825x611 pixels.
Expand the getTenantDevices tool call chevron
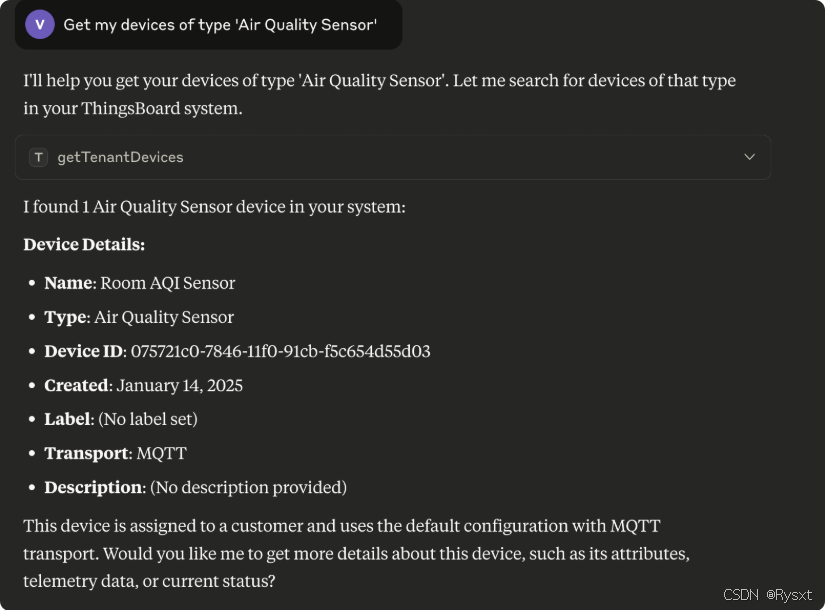(x=749, y=157)
